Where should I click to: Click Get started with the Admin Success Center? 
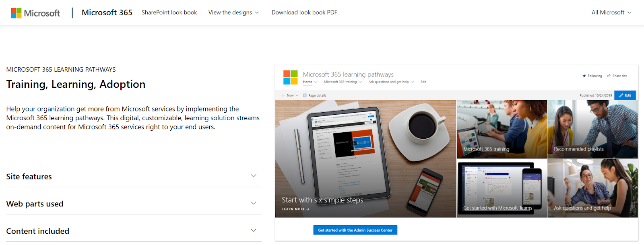[x=355, y=230]
